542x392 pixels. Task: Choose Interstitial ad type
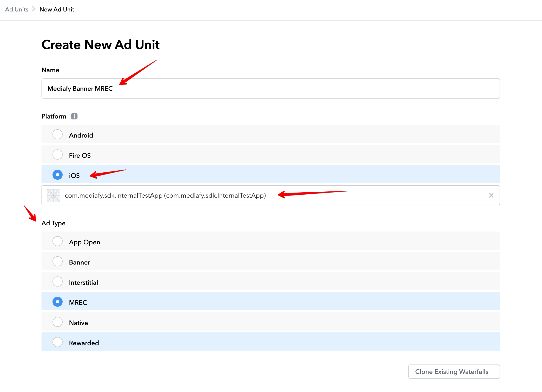58,282
